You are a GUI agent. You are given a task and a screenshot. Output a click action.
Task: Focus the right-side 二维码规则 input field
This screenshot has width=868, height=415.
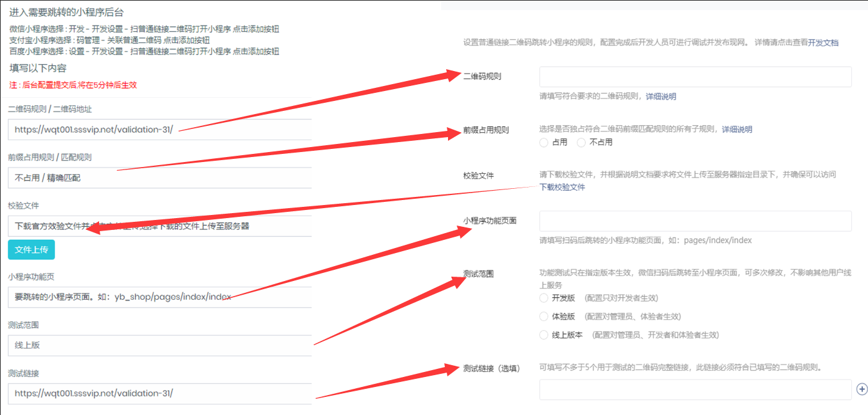coord(695,77)
